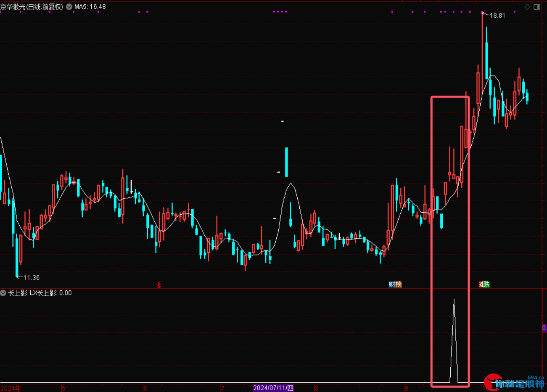Open the MA5 indicator dropdown arrow
This screenshot has width=547, height=392.
pyautogui.click(x=69, y=7)
